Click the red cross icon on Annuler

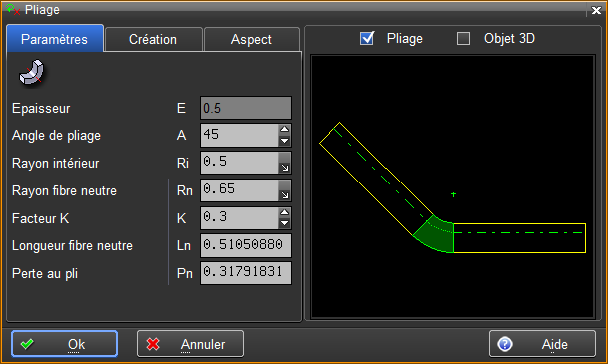pyautogui.click(x=153, y=344)
